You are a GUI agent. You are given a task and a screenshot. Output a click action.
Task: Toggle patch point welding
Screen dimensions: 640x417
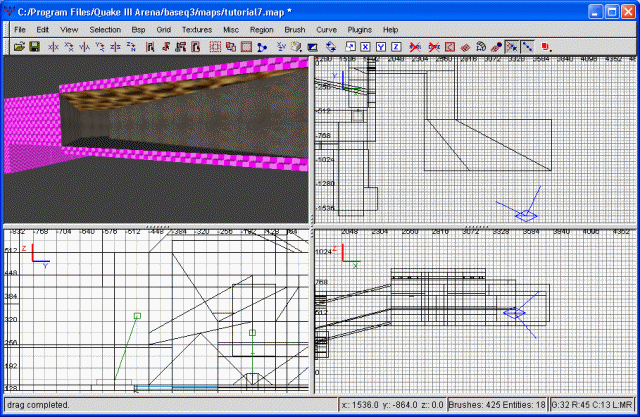(x=511, y=47)
